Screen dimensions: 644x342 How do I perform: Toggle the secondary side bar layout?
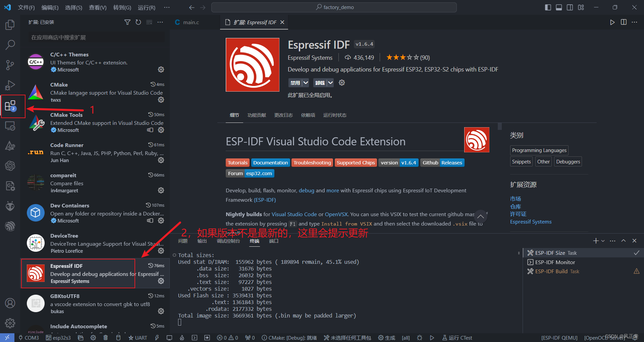(570, 7)
